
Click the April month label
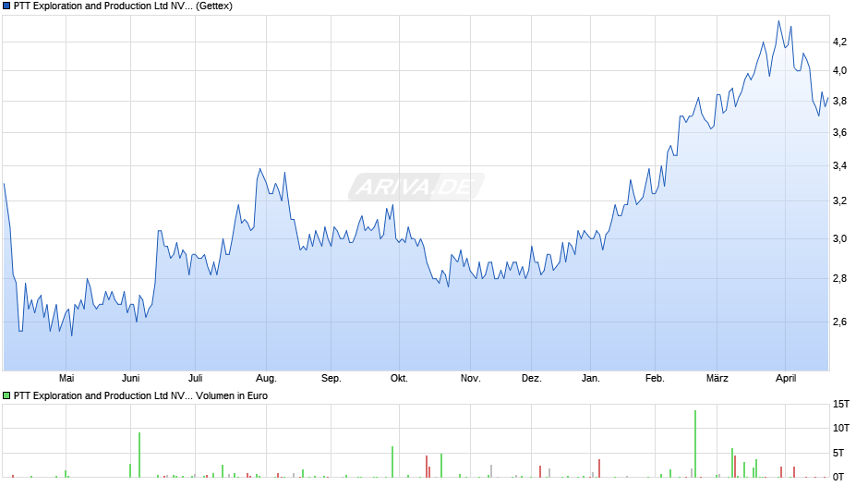coord(786,379)
